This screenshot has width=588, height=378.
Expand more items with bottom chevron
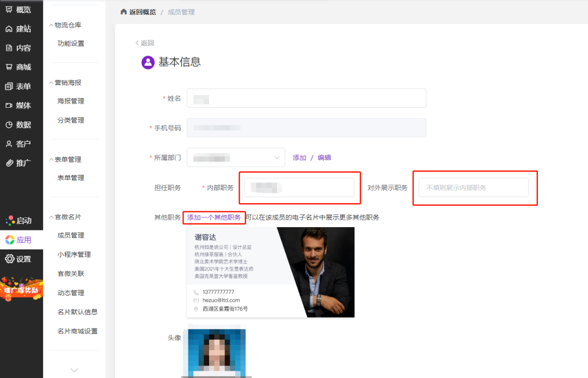(x=75, y=370)
